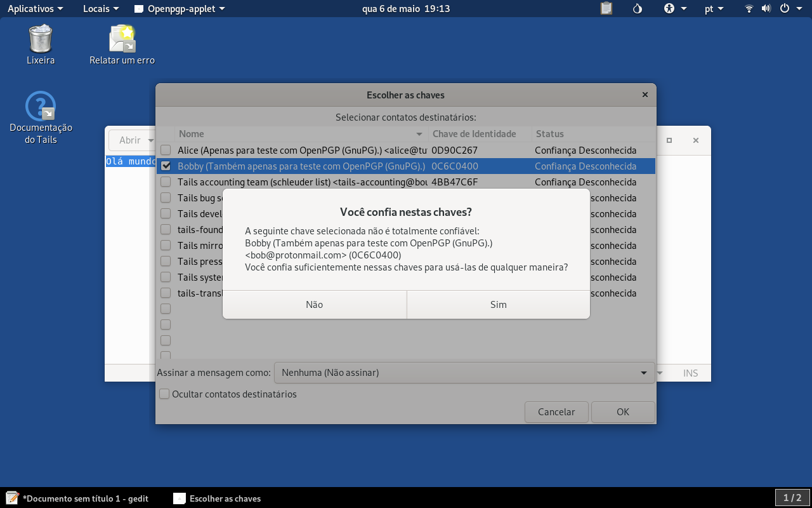
Task: Check the Tails accounting team checkbox
Action: [x=166, y=182]
